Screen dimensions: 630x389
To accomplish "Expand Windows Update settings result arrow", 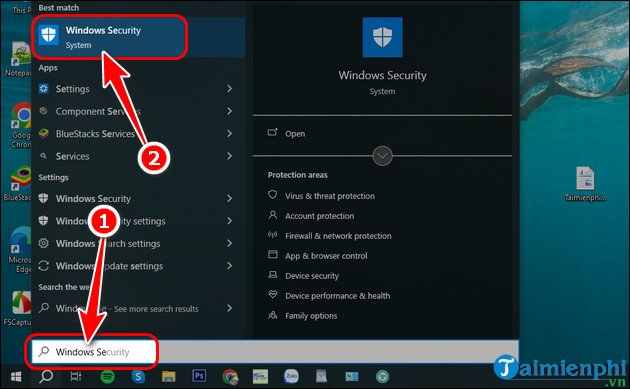I will coord(229,266).
